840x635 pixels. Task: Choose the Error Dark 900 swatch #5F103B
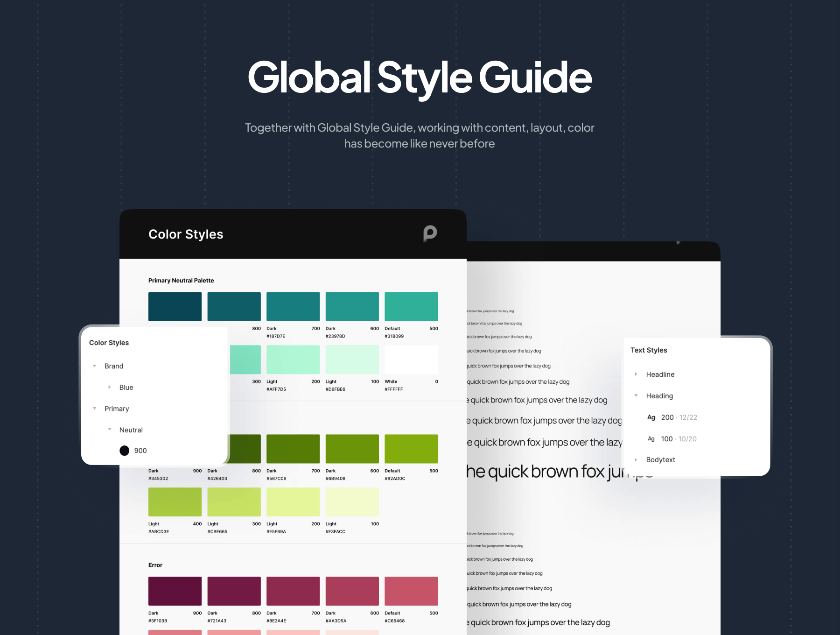click(x=175, y=591)
